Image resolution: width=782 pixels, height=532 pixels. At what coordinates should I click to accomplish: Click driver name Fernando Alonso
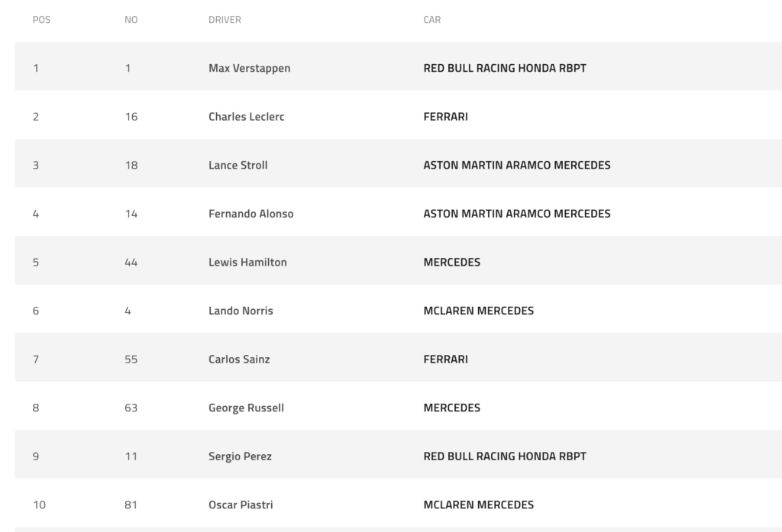[250, 214]
